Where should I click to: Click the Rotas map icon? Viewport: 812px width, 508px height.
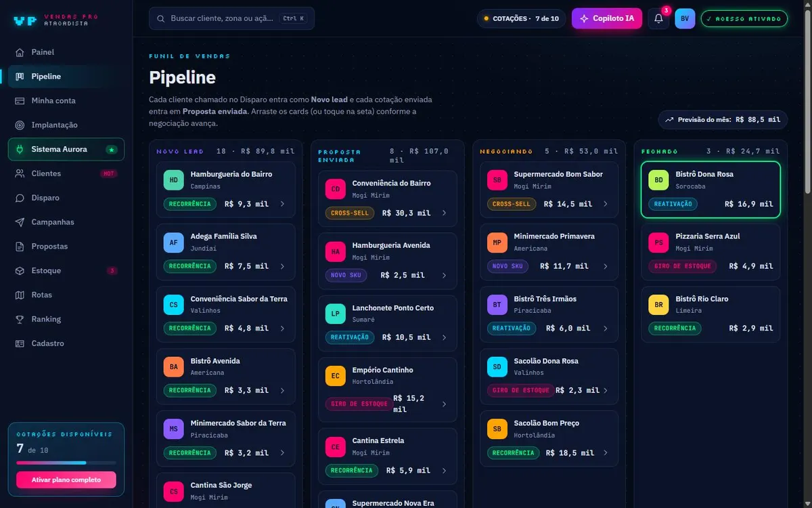coord(19,295)
